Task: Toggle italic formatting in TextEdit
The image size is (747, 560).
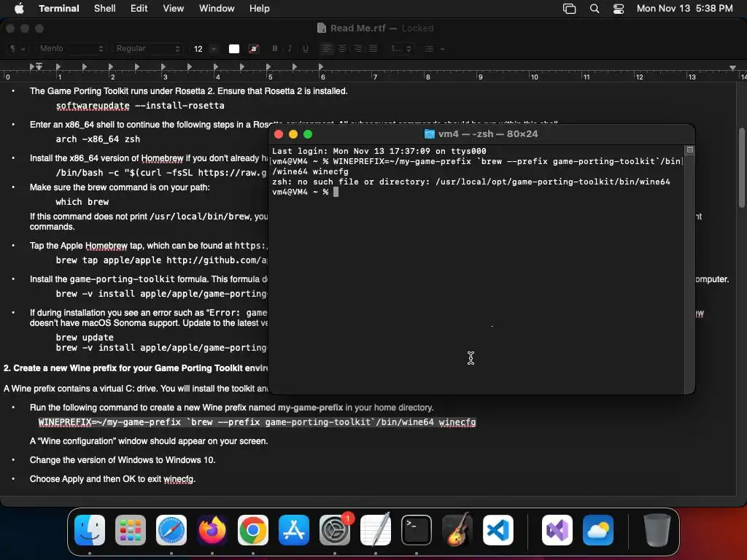Action: pyautogui.click(x=290, y=49)
